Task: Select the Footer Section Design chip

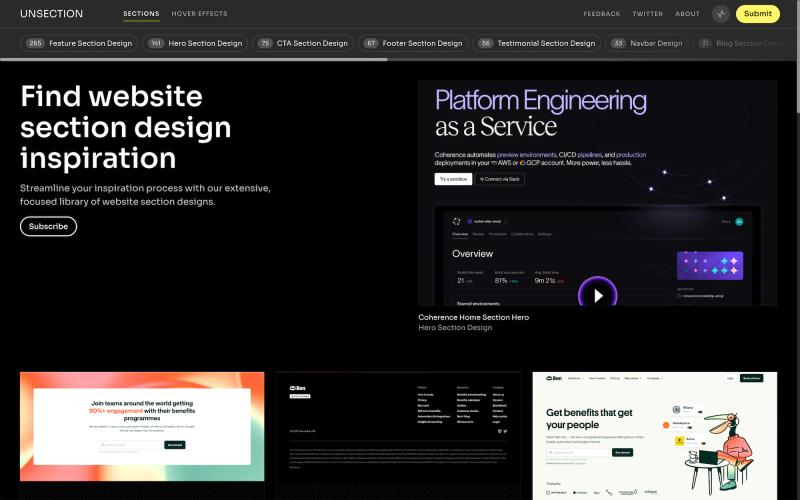Action: click(x=413, y=43)
